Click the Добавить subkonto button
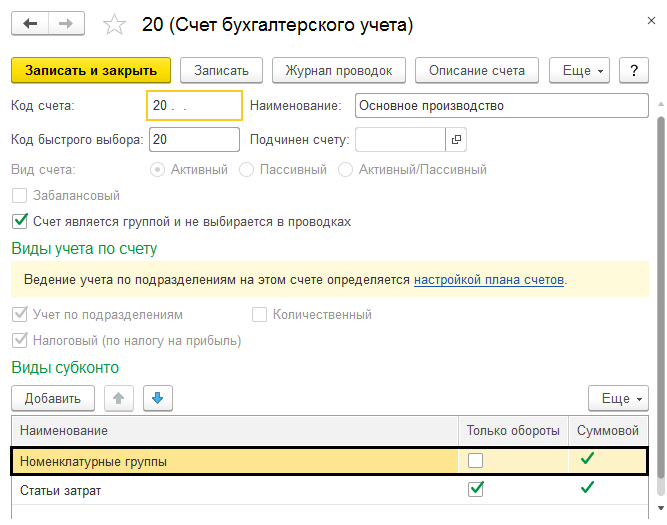667x525 pixels. coord(53,398)
